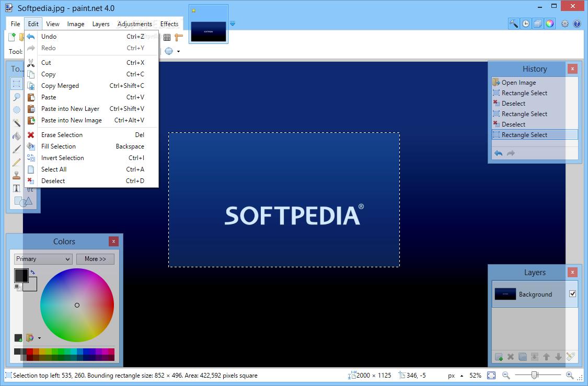Step back with History panel undo arrow
Screen dimensions: 588x386
tap(499, 153)
